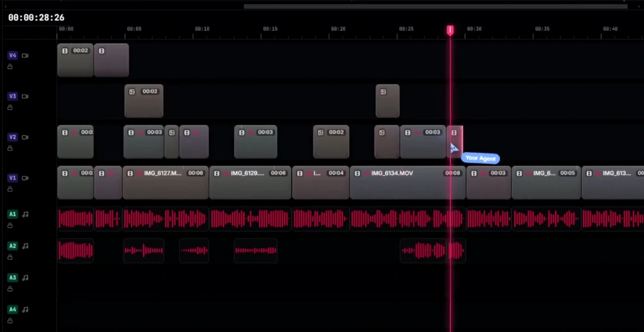Select the A1 waveform under IMG_6134.MOV
The width and height of the screenshot is (644, 332).
click(x=407, y=219)
